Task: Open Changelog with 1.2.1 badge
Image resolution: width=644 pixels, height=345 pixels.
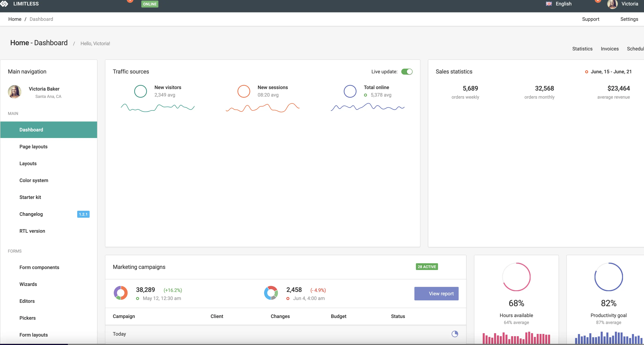Action: tap(31, 214)
